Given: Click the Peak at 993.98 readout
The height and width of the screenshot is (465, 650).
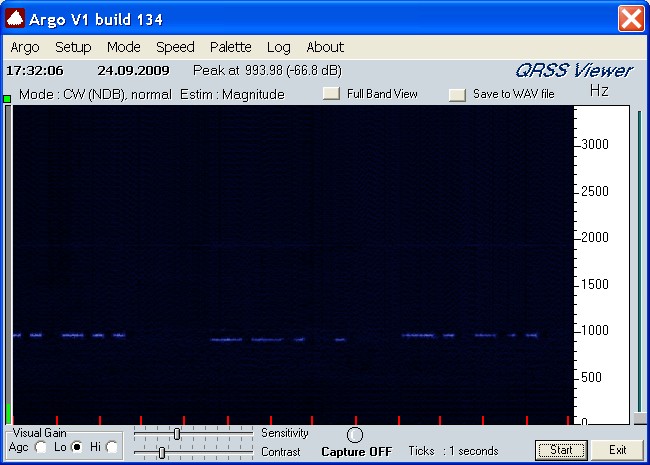Looking at the screenshot, I should click(267, 70).
